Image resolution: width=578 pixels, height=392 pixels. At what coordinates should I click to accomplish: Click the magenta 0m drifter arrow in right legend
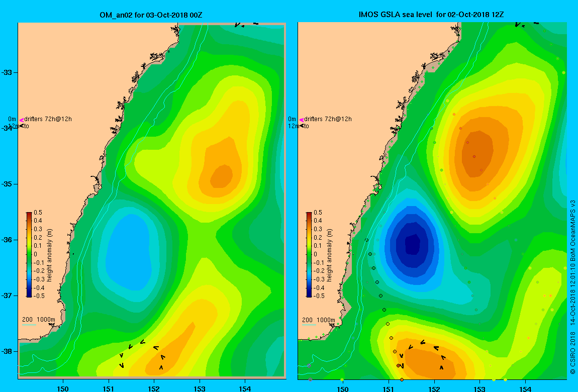pyautogui.click(x=302, y=120)
